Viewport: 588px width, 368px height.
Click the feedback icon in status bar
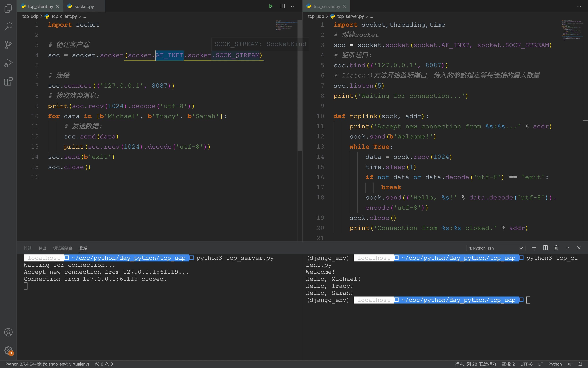coord(570,364)
